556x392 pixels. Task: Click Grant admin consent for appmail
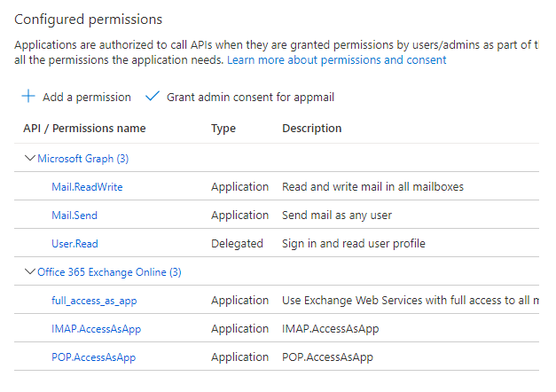click(250, 98)
